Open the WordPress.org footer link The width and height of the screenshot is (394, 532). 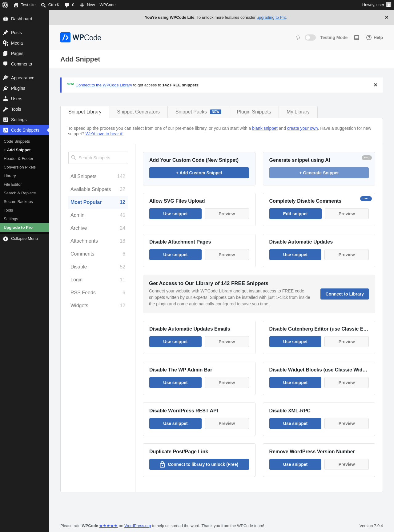(138, 526)
